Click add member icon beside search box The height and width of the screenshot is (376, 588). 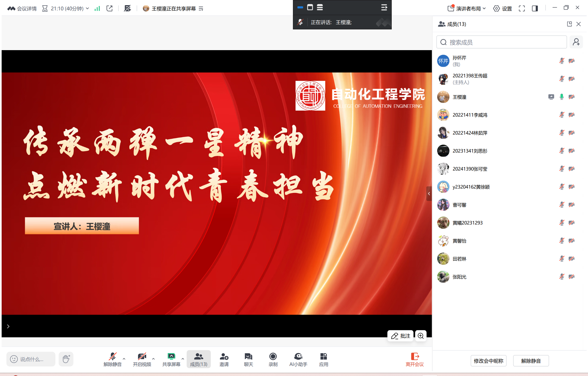(x=576, y=42)
